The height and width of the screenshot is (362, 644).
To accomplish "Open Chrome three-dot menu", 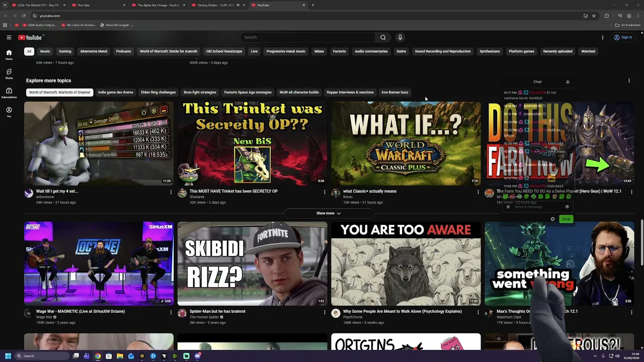I will coord(638,16).
